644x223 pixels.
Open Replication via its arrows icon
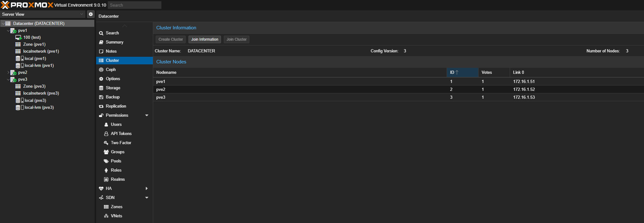click(101, 106)
